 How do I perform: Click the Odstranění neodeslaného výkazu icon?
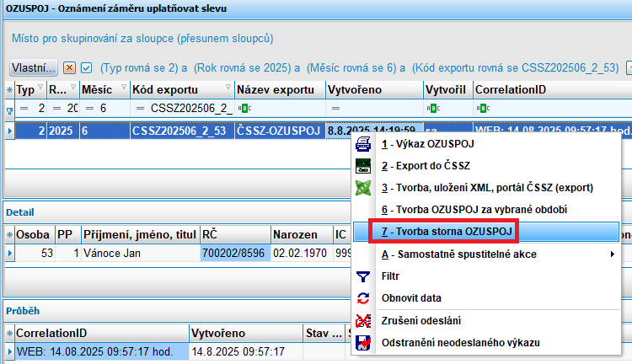coord(363,342)
